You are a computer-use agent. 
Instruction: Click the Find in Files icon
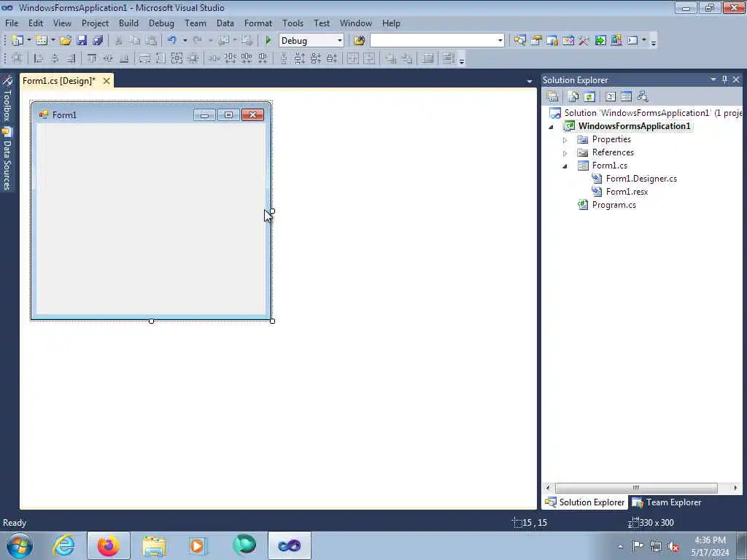(360, 41)
